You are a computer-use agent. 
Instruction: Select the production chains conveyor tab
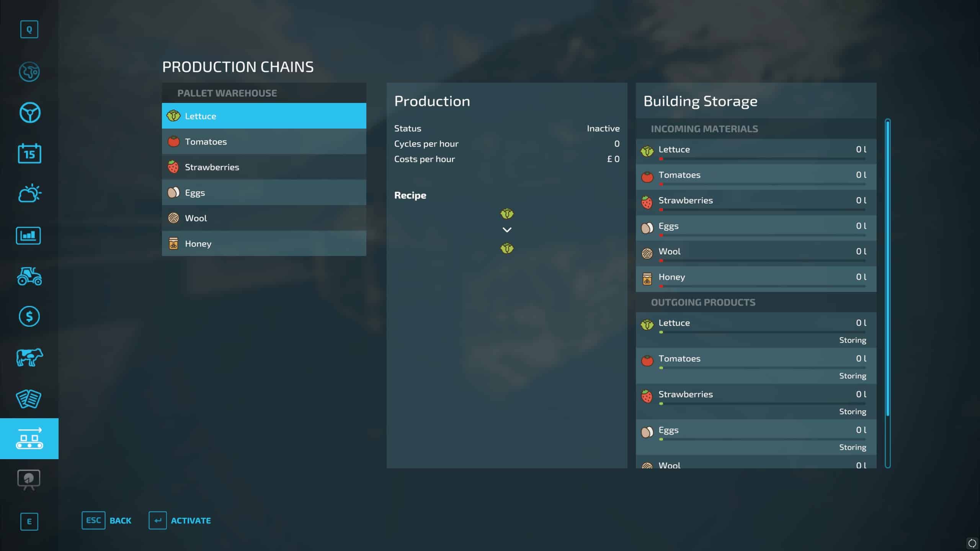29,439
